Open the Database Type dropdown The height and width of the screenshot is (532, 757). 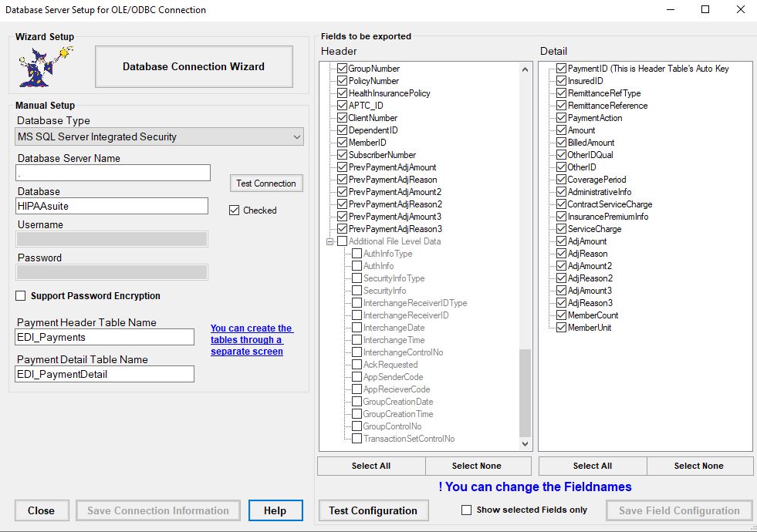click(159, 136)
